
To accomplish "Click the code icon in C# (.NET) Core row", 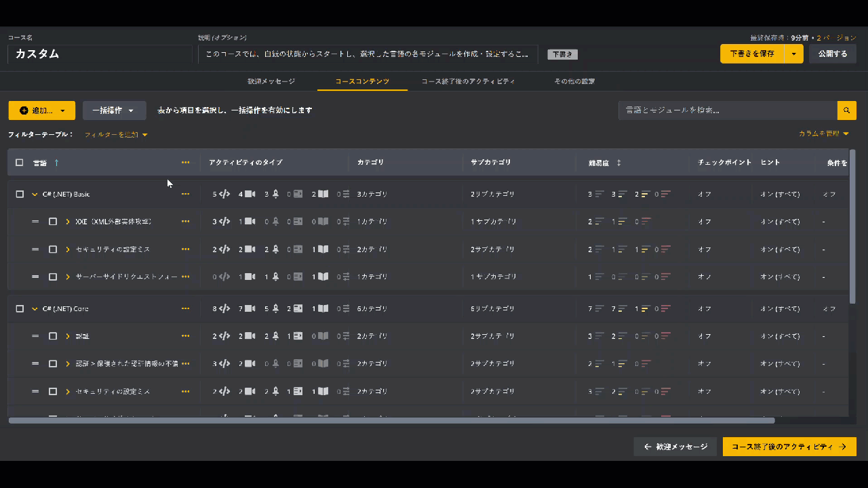I will [225, 308].
